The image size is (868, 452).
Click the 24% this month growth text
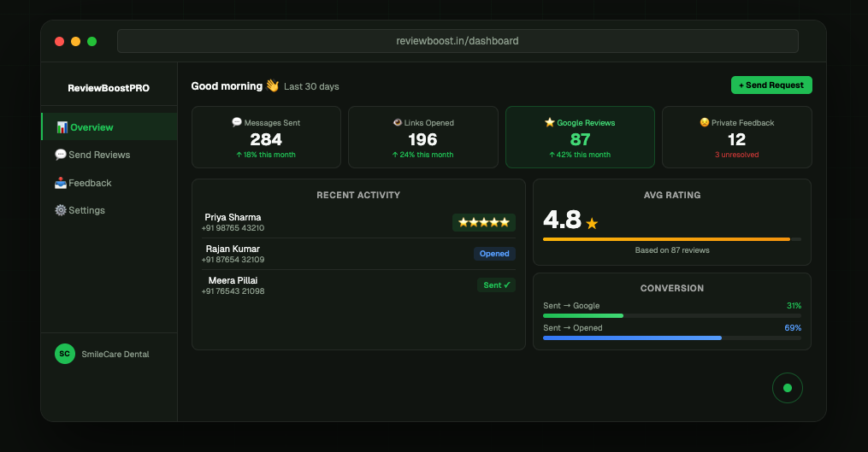[423, 155]
